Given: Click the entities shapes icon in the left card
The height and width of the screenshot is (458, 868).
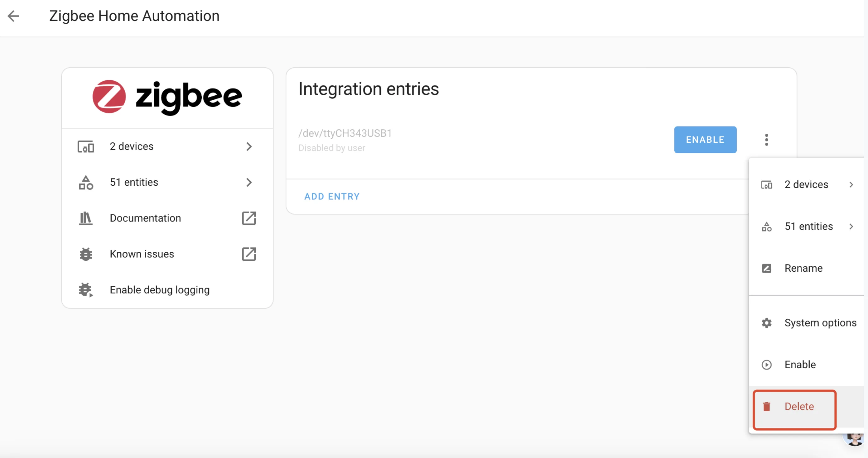Looking at the screenshot, I should coord(86,183).
